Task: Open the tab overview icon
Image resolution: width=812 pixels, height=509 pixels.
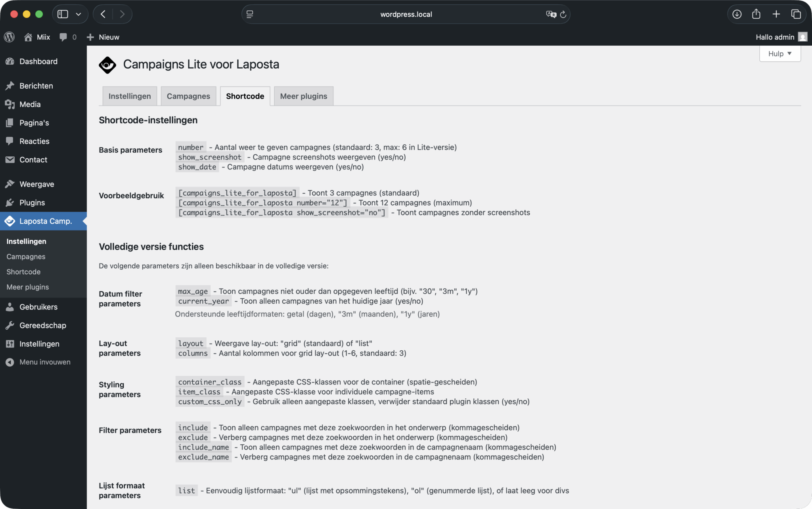Action: [x=796, y=14]
